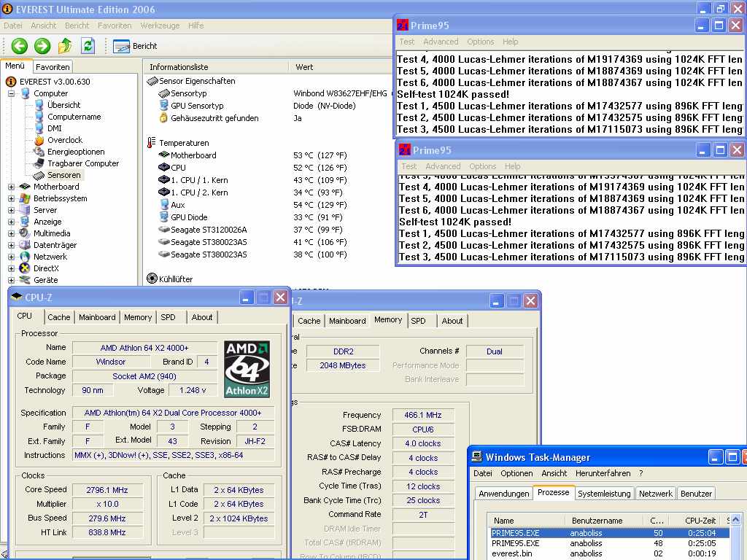This screenshot has height=560, width=747.
Task: Click the EVEREST v3.00.630 root icon
Action: (x=11, y=82)
